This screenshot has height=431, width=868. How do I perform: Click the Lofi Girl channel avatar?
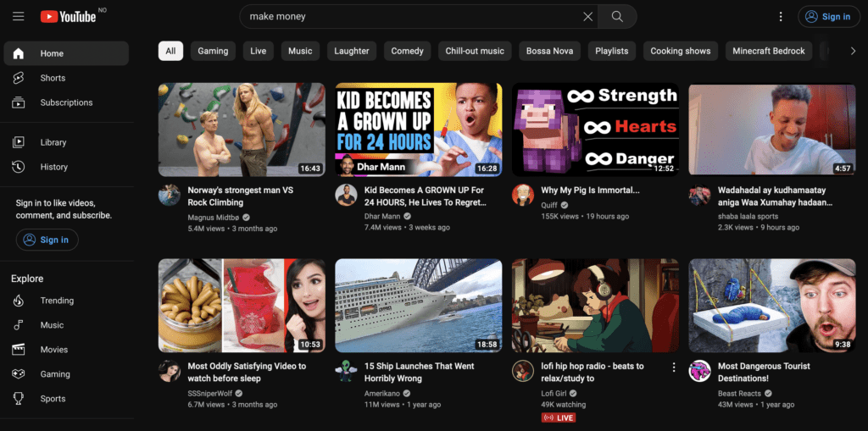point(522,371)
